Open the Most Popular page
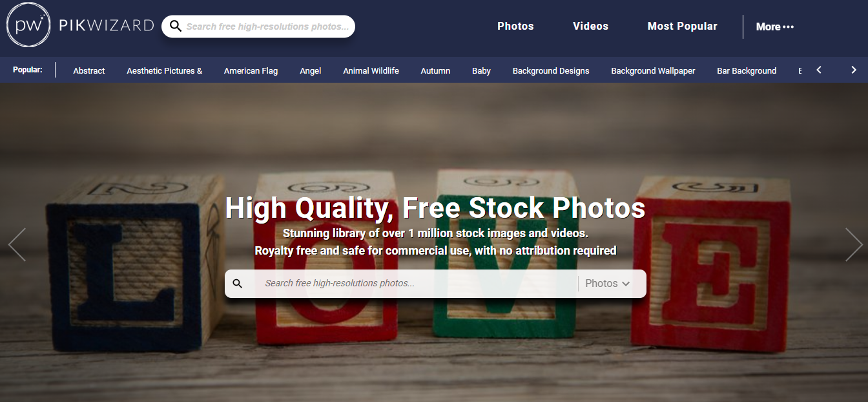The image size is (868, 402). [x=682, y=26]
